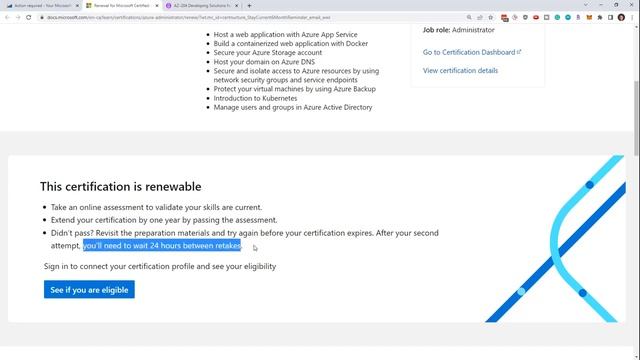Switch to AZ-204 Developing Solutions tab
The width and height of the screenshot is (640, 360).
click(201, 6)
